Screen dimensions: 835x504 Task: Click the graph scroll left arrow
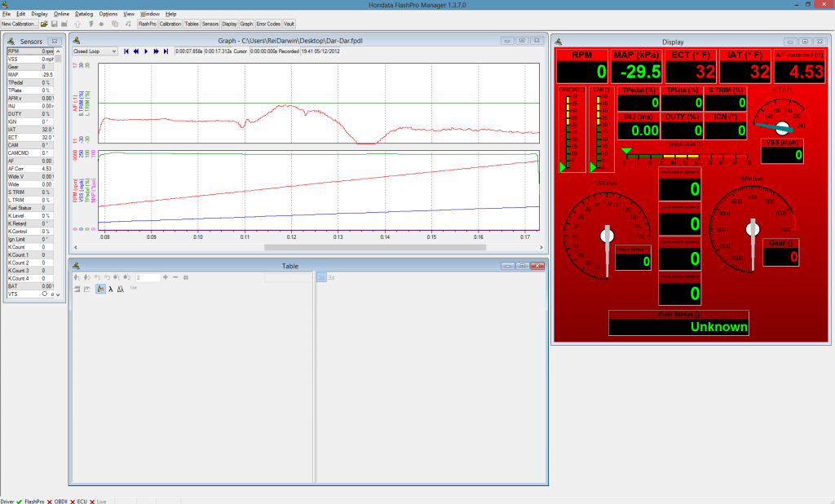(76, 247)
